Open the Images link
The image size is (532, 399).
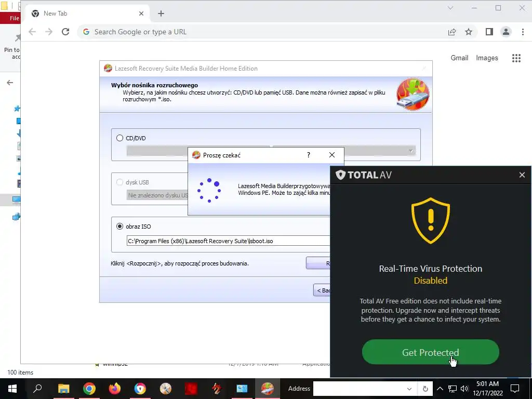pos(487,58)
